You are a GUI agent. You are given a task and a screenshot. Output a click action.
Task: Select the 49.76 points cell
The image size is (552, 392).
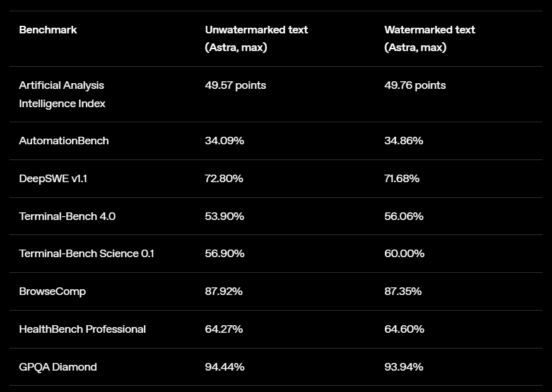(415, 86)
